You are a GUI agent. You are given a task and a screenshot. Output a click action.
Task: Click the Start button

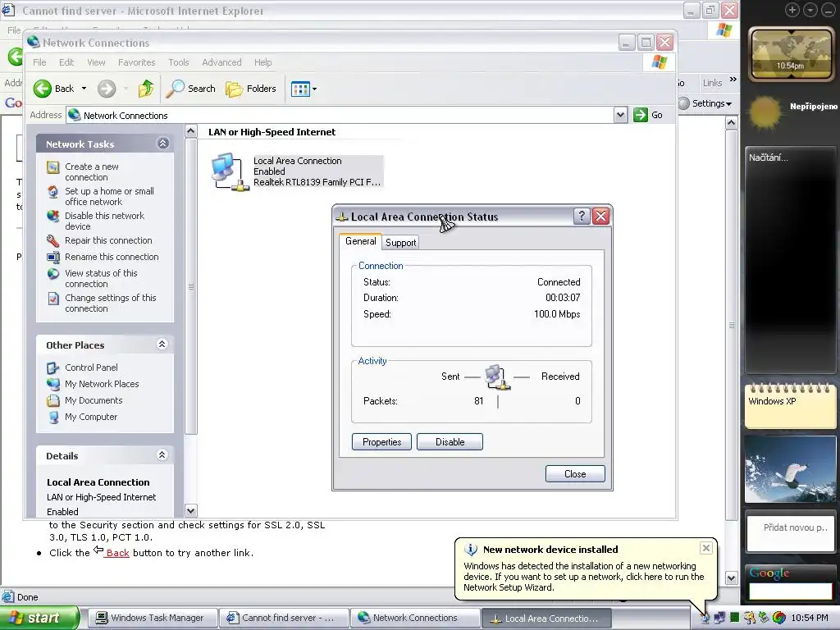[39, 618]
